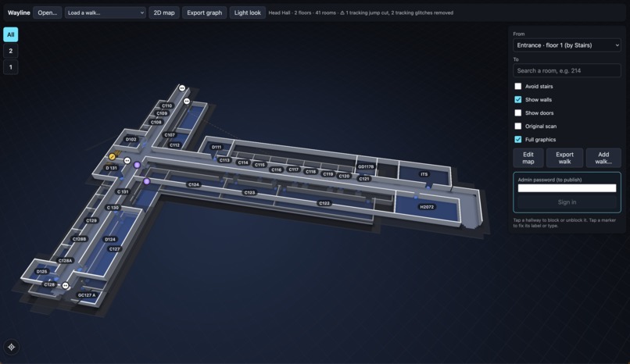
Task: Select the C113 room label
Action: click(224, 161)
